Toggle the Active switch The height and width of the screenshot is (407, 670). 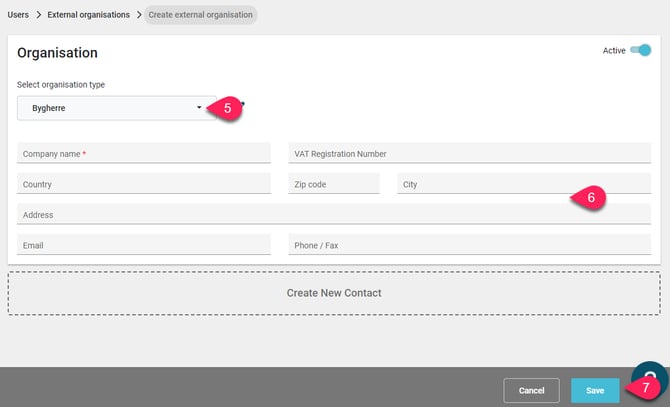640,51
